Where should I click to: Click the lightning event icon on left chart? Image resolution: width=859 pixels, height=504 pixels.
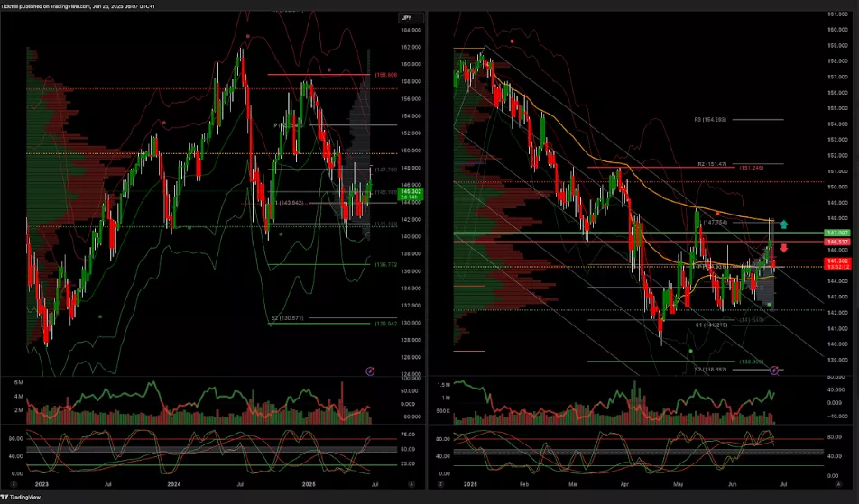(x=370, y=371)
